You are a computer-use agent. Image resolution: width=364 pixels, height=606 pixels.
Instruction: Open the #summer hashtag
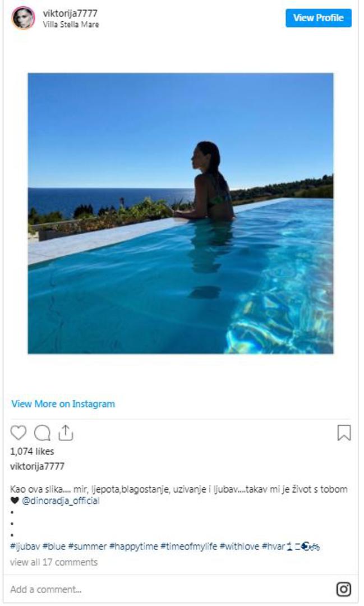click(87, 547)
